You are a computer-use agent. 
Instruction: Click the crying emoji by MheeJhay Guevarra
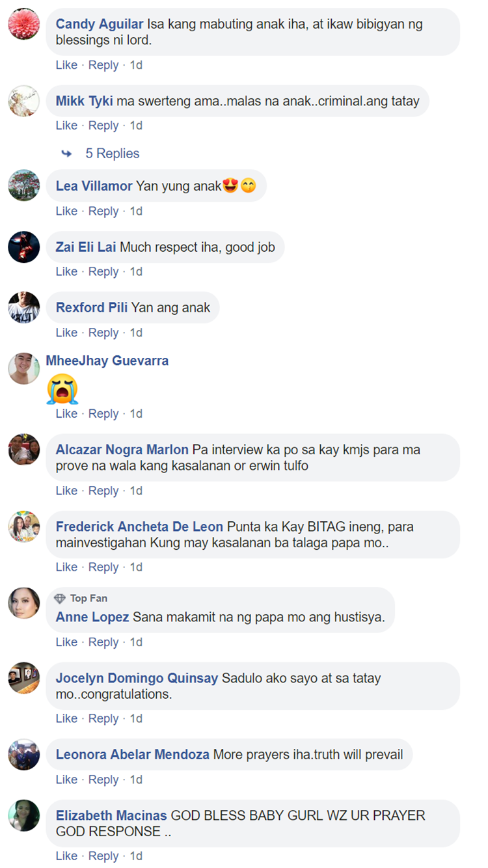[x=62, y=389]
